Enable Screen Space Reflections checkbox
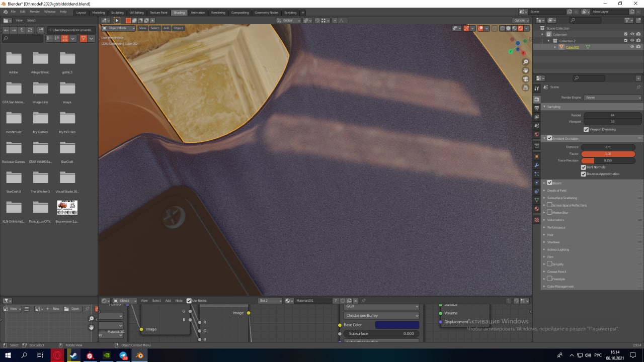This screenshot has width=644, height=362. (549, 205)
